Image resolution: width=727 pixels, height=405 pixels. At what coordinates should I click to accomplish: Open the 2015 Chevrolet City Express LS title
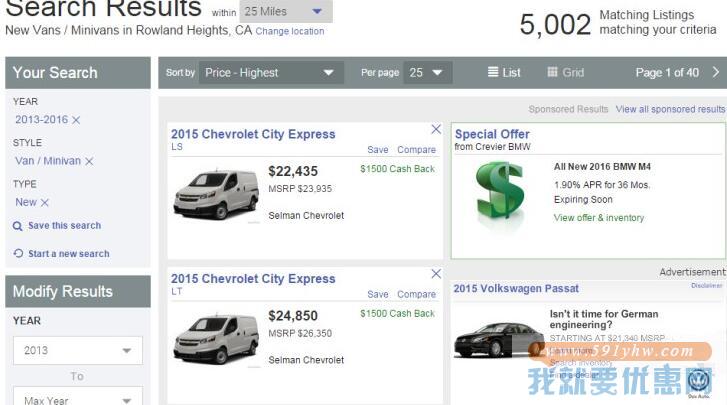pos(253,134)
